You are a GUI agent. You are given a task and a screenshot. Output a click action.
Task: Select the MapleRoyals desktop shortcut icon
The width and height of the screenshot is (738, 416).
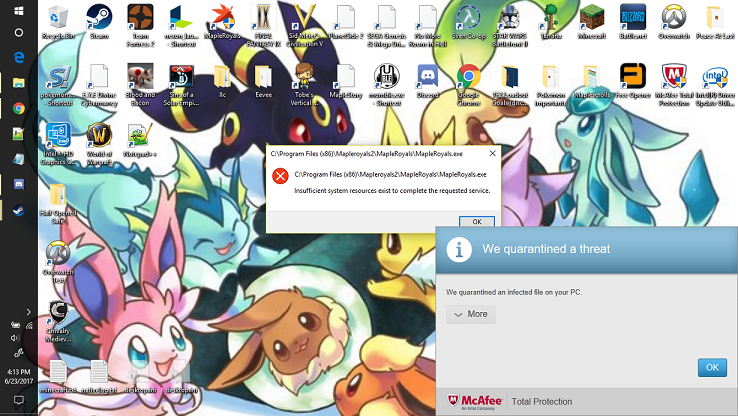pyautogui.click(x=223, y=22)
